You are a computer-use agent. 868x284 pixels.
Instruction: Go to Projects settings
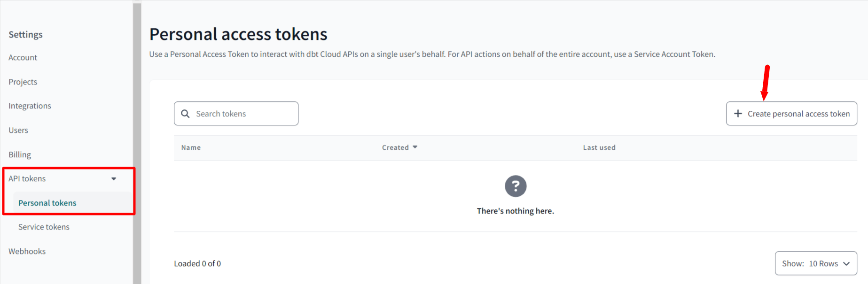(23, 82)
